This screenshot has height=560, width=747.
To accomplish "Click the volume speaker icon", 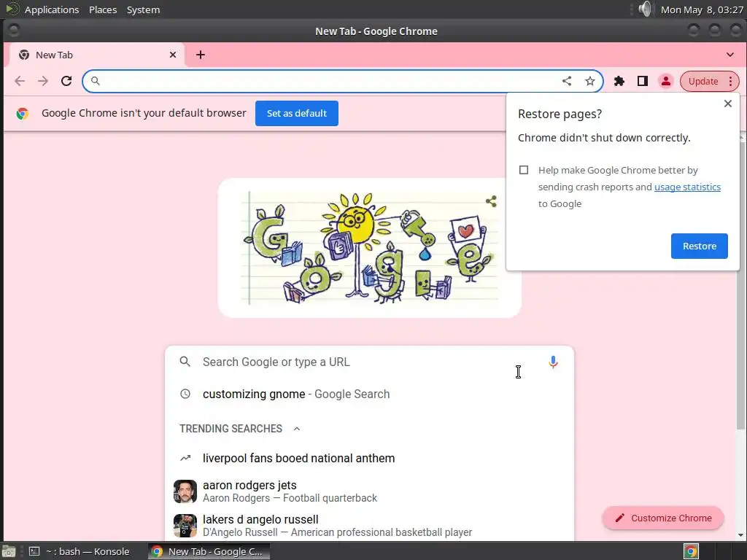I will click(x=645, y=9).
